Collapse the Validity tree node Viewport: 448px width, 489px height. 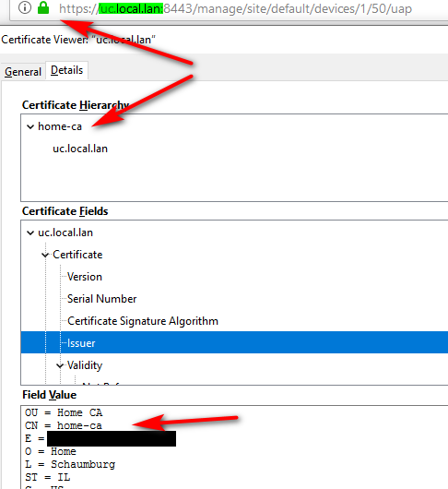tap(60, 365)
